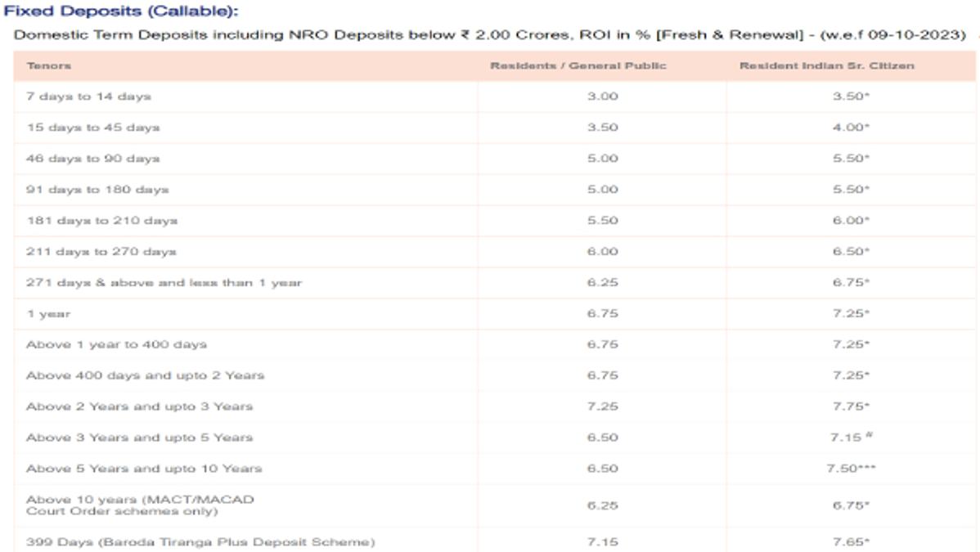980x552 pixels.
Task: Click the general public rate 5.00 for 46 to 90 days
Action: (603, 159)
